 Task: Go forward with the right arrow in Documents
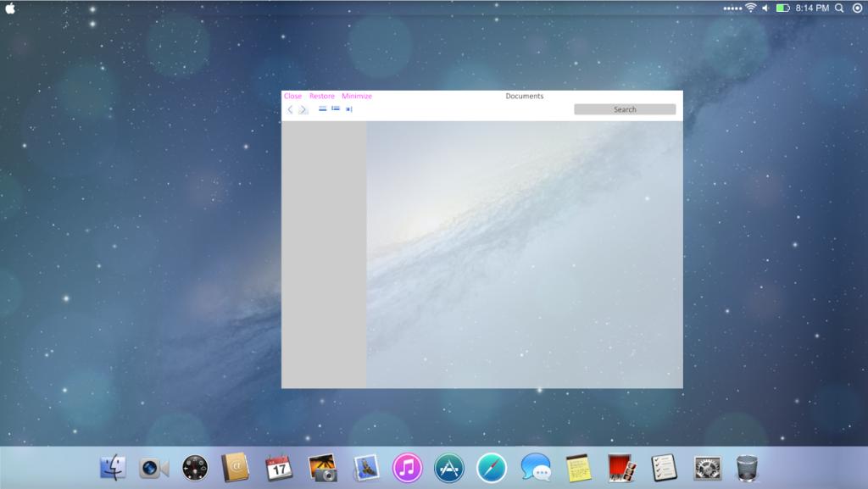pyautogui.click(x=303, y=109)
